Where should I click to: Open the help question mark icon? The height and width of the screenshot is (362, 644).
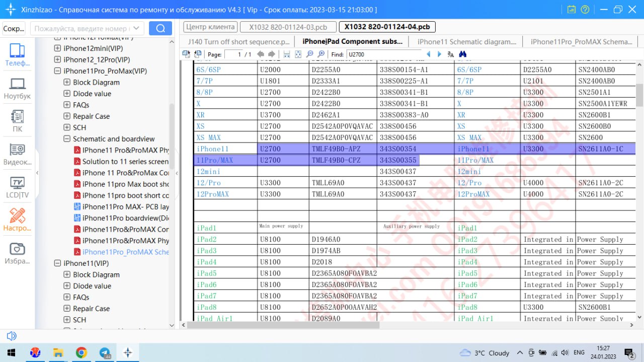585,10
